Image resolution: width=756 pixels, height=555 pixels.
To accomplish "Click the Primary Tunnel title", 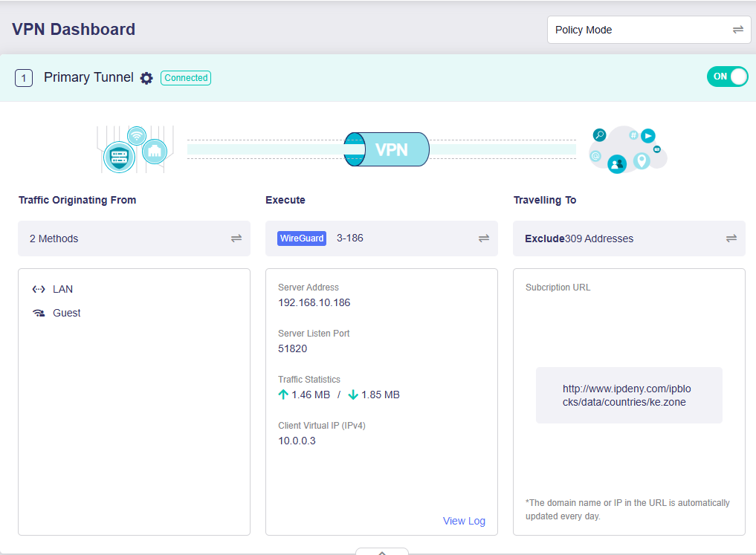I will [x=88, y=77].
